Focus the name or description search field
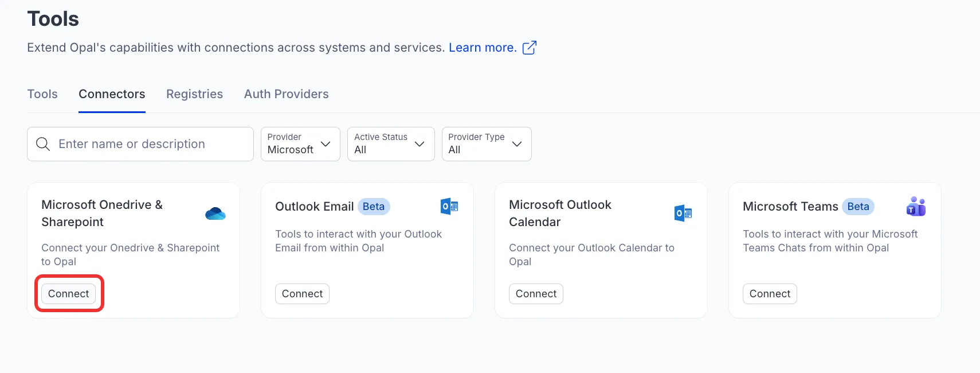Viewport: 980px width, 373px height. pyautogui.click(x=140, y=144)
